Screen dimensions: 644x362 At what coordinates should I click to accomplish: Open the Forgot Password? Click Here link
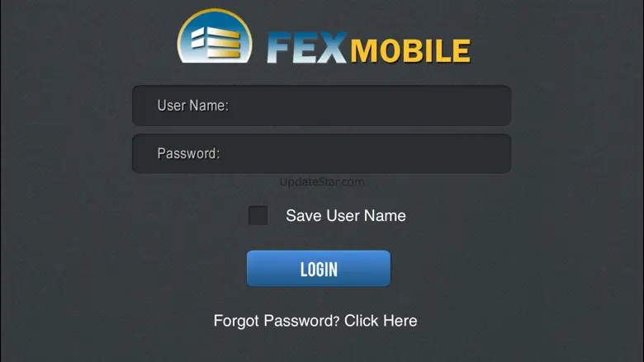pyautogui.click(x=315, y=321)
